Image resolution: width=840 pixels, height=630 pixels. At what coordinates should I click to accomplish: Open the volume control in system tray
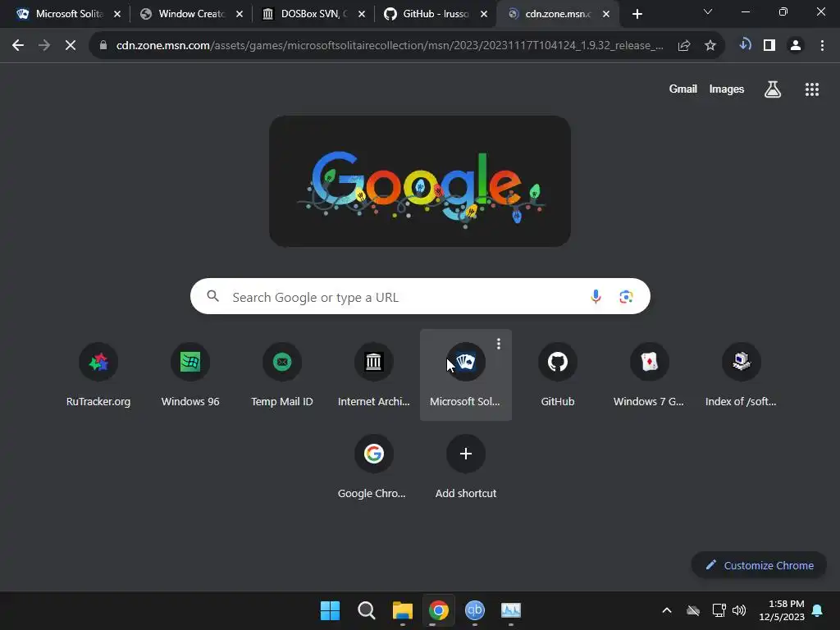[739, 610]
